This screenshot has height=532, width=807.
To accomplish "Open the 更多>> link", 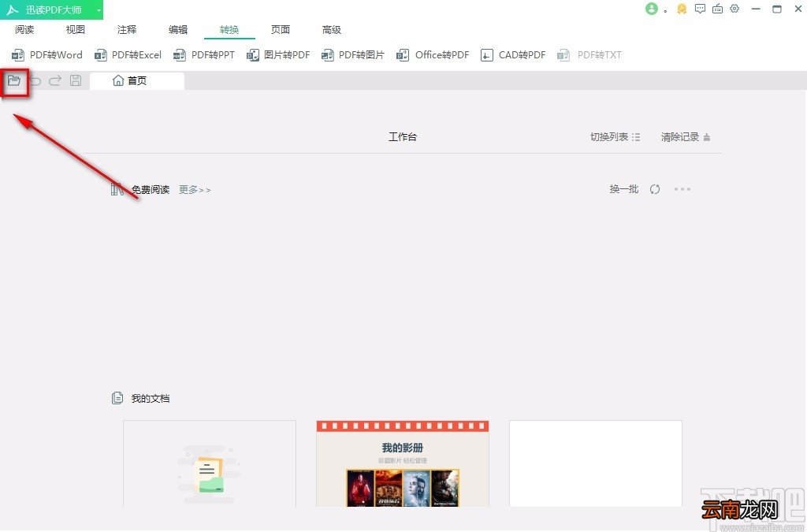I will (x=195, y=190).
